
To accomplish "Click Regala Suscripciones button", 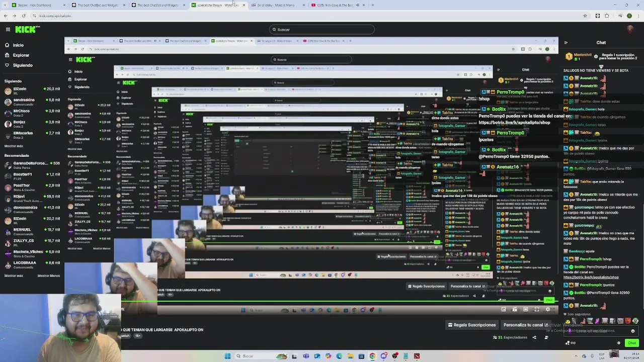I will (x=472, y=325).
